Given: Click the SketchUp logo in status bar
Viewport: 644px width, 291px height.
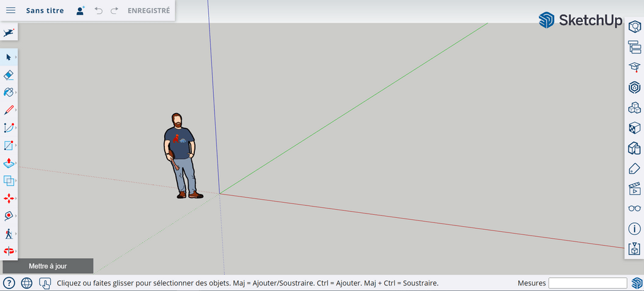Looking at the screenshot, I should pyautogui.click(x=636, y=283).
